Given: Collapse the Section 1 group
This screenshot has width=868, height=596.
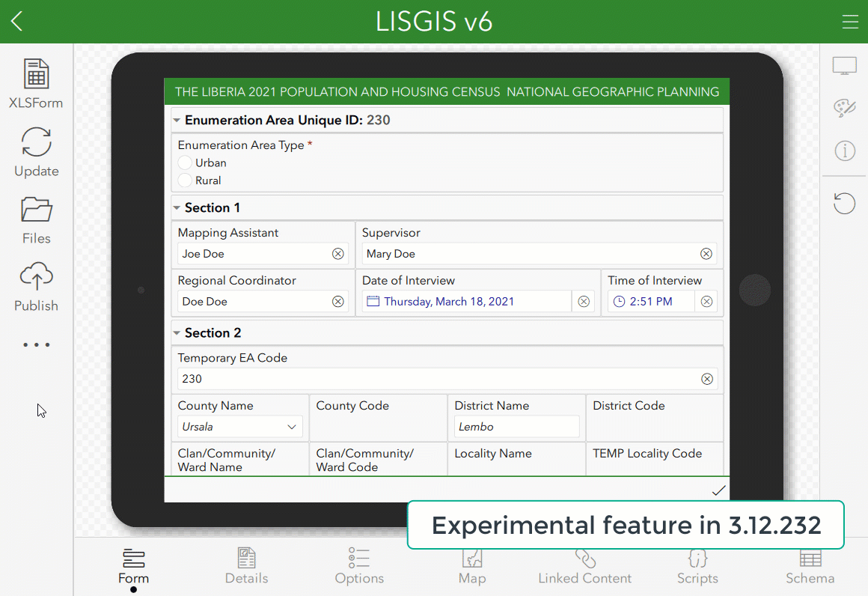Looking at the screenshot, I should [177, 207].
